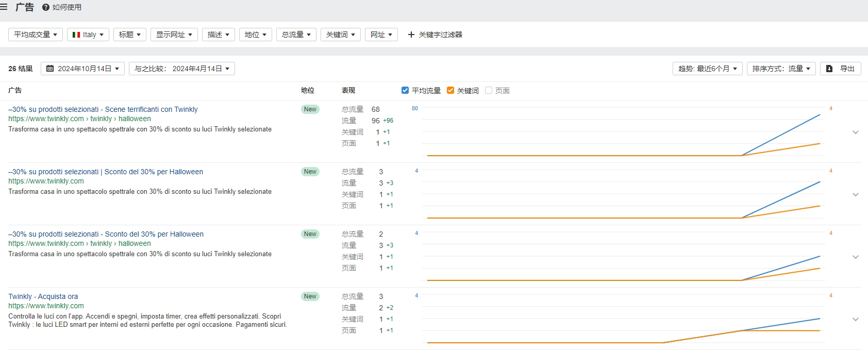Open the 平均成交量 dropdown filter
This screenshot has height=350, width=868.
tap(36, 35)
